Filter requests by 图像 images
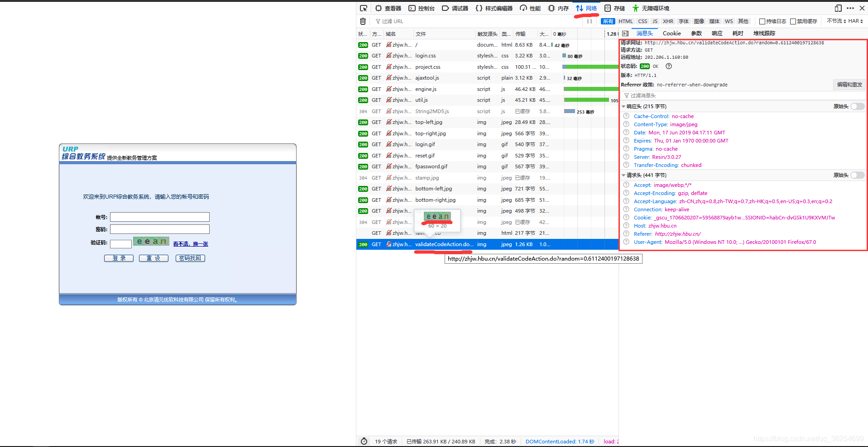 (699, 21)
